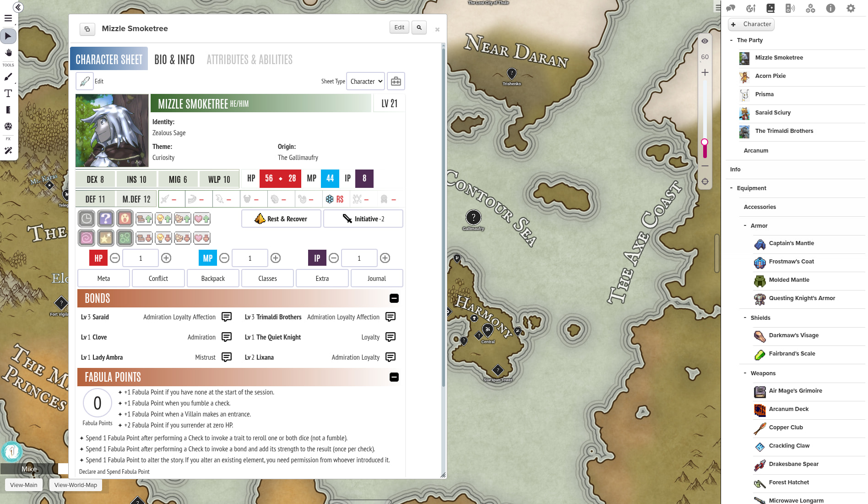Viewport: 868px width, 504px height.
Task: Click the View-Main macro button
Action: click(24, 485)
